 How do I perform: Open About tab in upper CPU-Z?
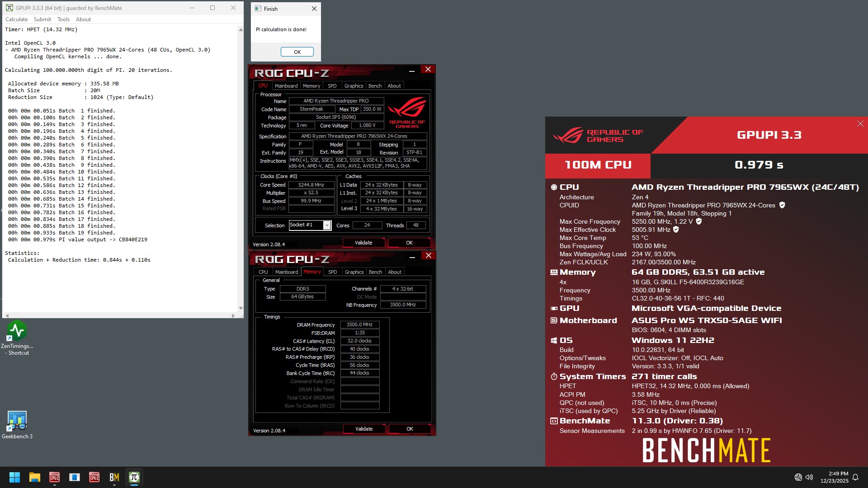[394, 86]
